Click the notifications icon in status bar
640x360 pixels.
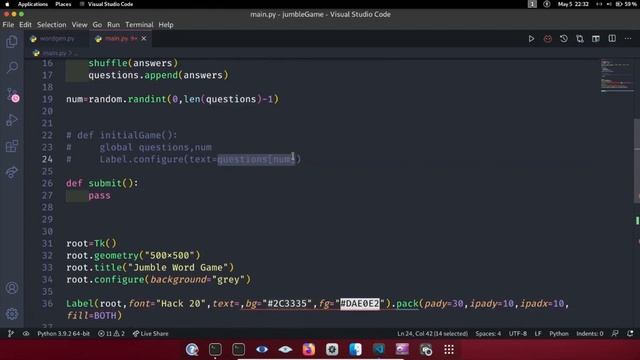630,333
